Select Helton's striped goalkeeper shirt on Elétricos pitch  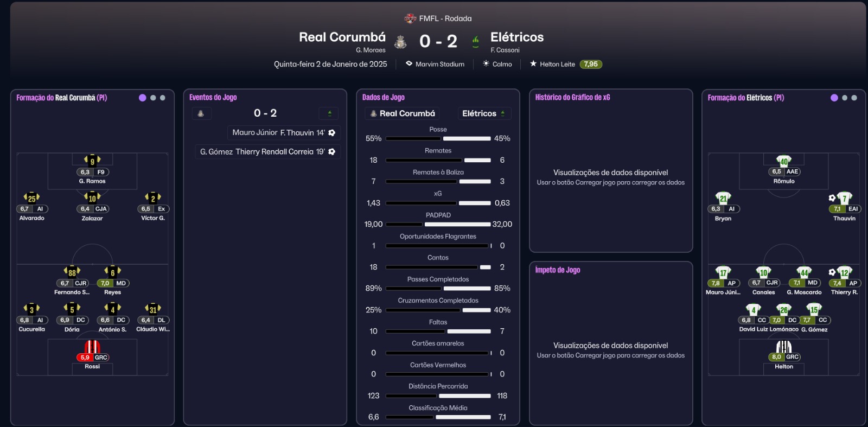(784, 347)
